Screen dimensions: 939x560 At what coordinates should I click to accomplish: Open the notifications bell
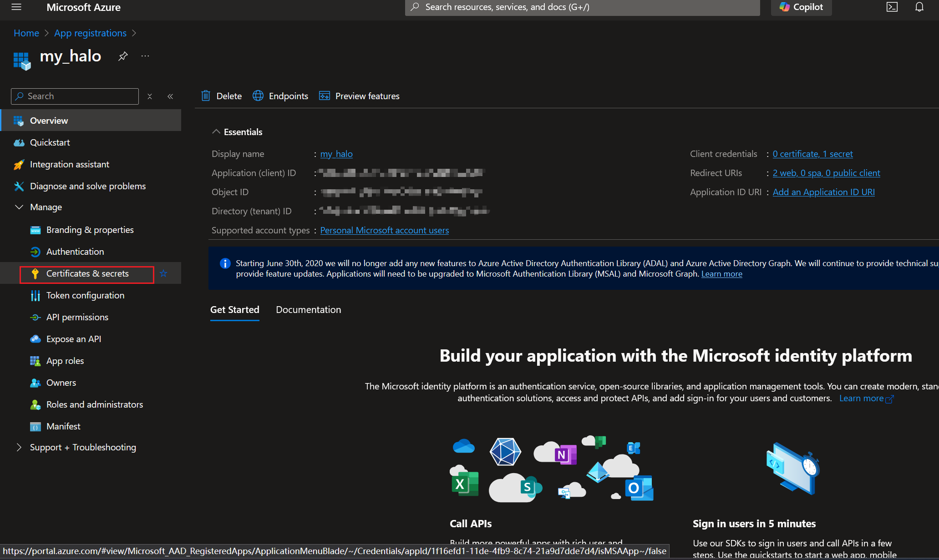tap(919, 7)
